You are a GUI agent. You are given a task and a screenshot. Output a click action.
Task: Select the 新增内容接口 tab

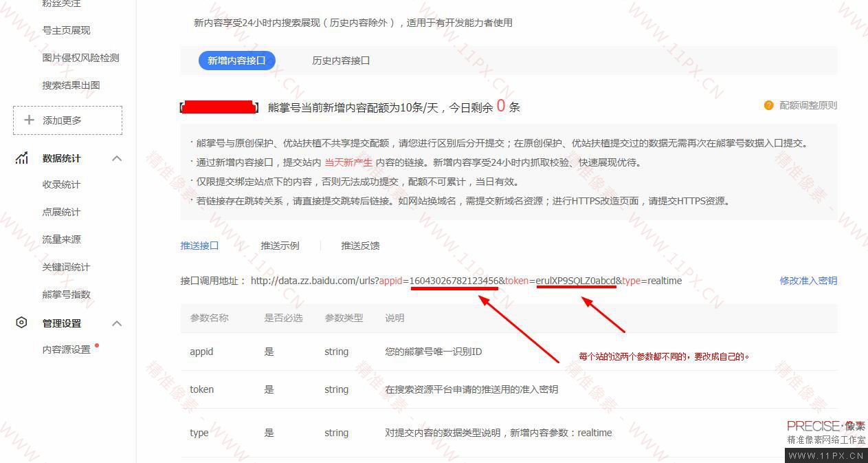tap(236, 60)
